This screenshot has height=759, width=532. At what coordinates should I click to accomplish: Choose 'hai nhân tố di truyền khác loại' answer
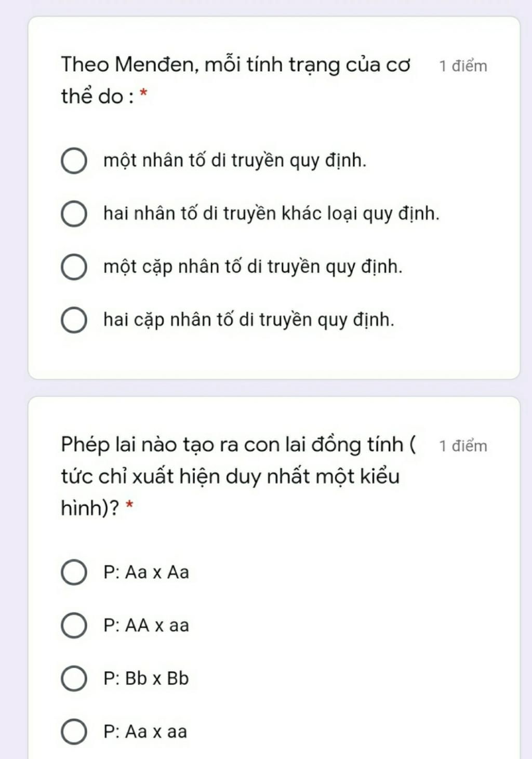pos(74,214)
